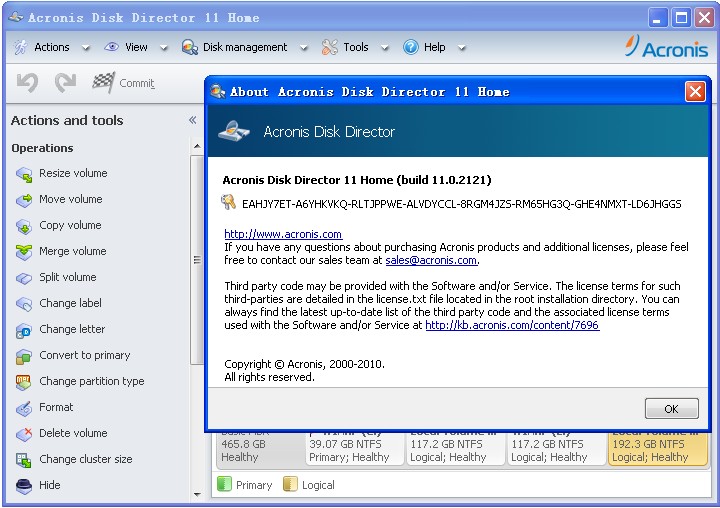Click the license key serial text
Image resolution: width=720 pixels, height=508 pixels.
point(461,204)
